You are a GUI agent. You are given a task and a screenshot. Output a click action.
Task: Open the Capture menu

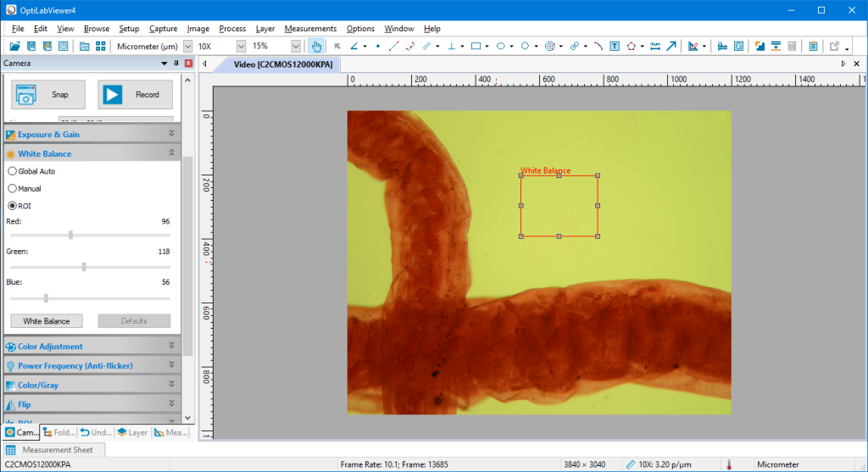coord(164,28)
